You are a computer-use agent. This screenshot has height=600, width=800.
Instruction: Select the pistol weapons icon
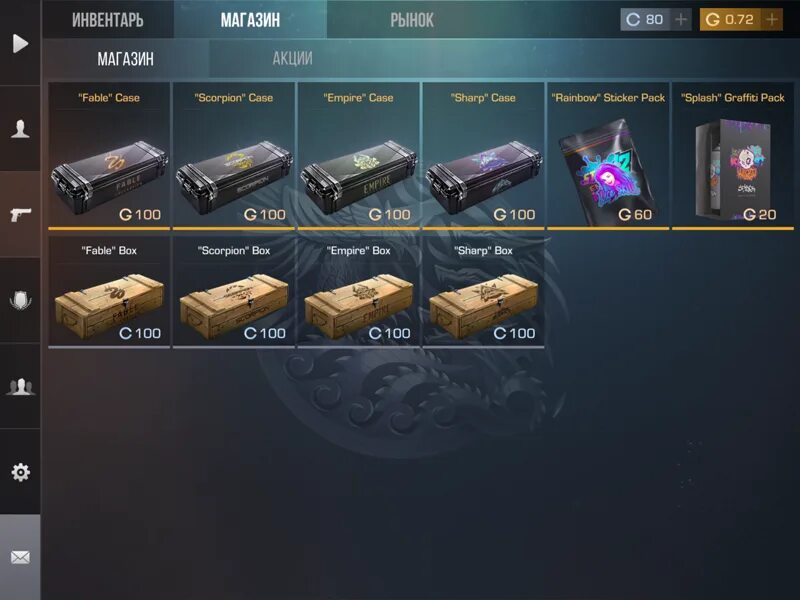point(20,214)
